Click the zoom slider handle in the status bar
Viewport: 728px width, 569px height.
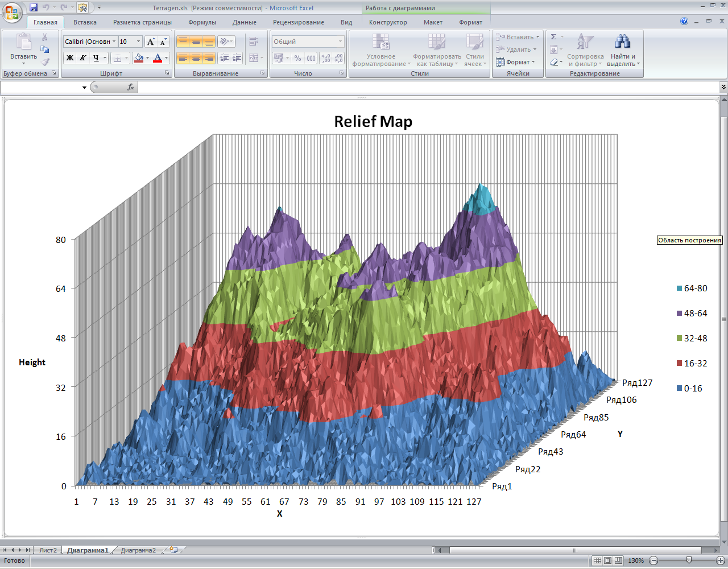(x=689, y=560)
